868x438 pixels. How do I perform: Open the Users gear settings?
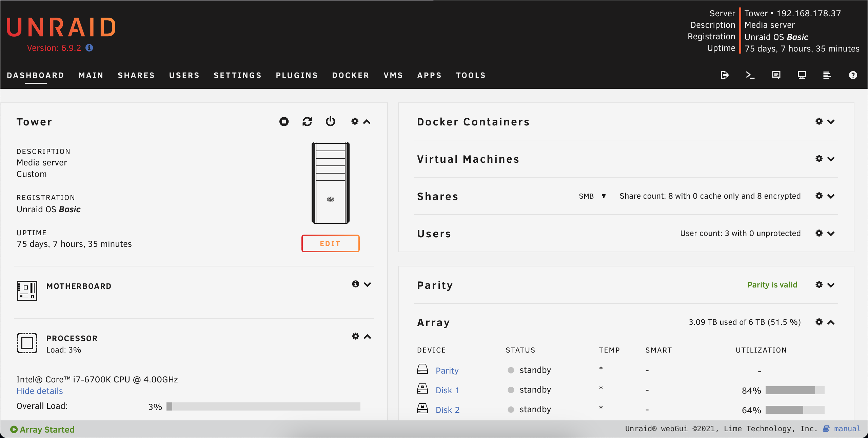pyautogui.click(x=819, y=233)
